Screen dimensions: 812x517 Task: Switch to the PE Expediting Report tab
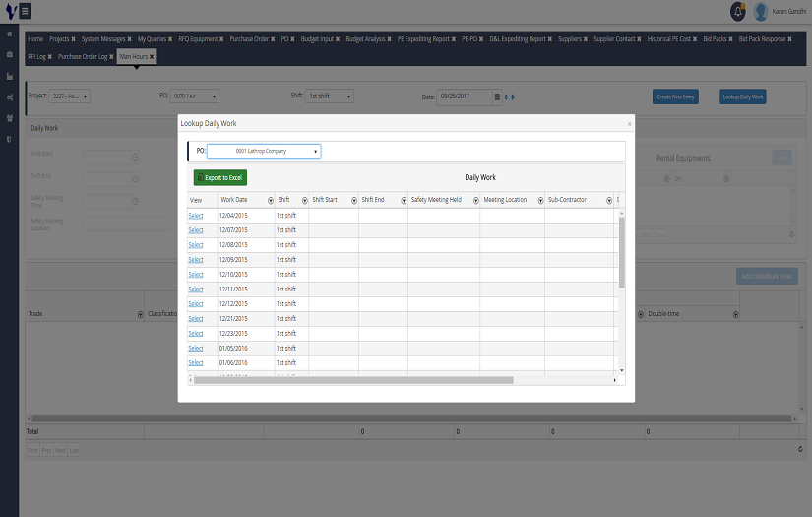tap(423, 39)
